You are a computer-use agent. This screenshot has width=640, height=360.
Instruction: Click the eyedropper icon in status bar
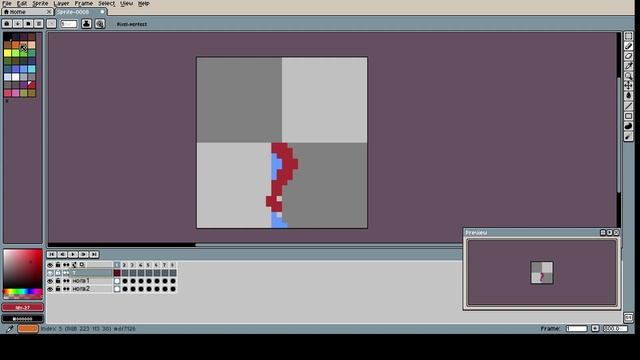tap(10, 329)
